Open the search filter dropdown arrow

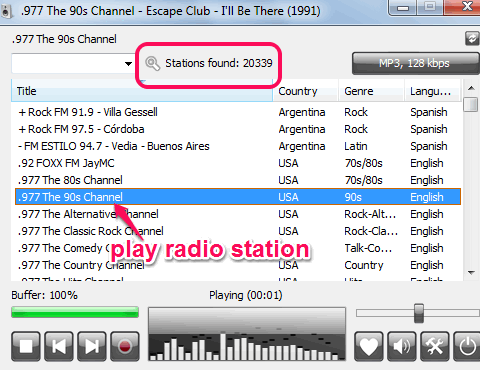[x=128, y=63]
